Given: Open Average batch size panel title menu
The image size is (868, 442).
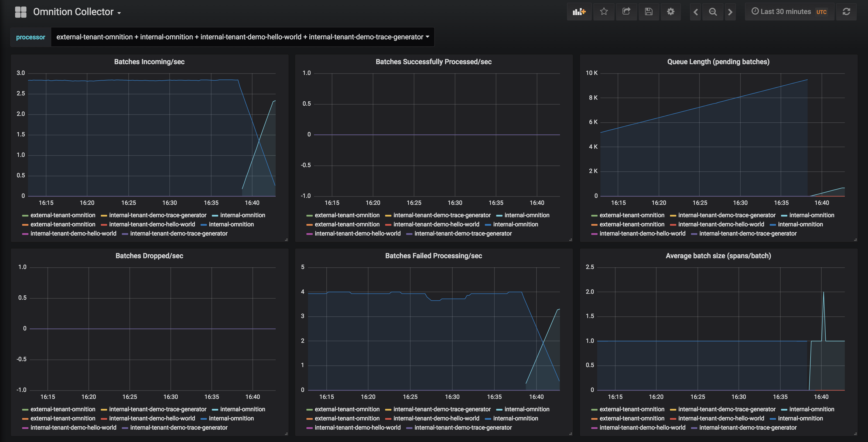Looking at the screenshot, I should (x=718, y=256).
